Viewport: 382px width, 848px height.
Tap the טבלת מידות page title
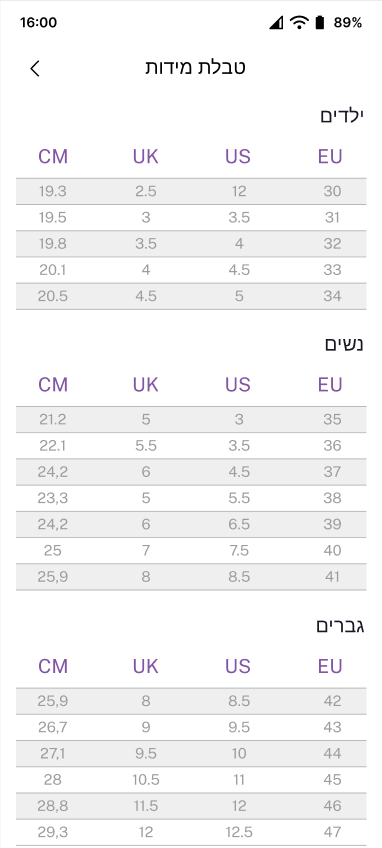pos(195,68)
